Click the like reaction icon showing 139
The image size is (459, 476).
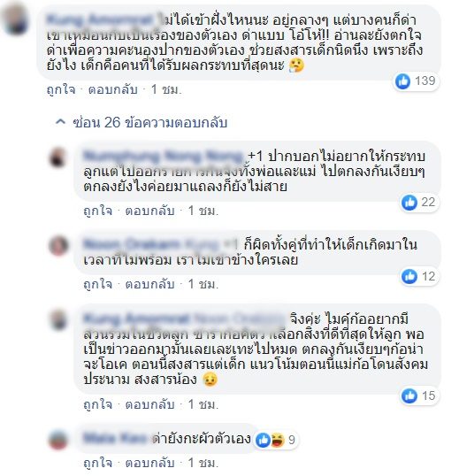403,81
